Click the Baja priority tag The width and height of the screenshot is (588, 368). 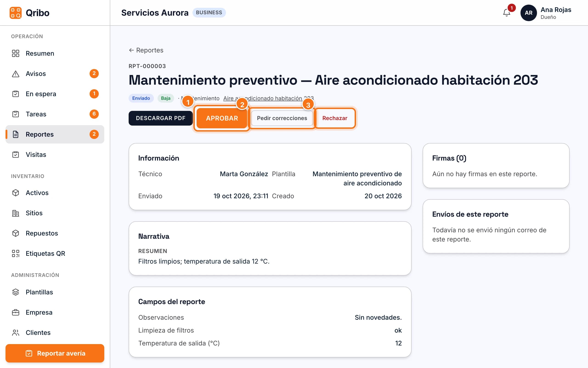click(165, 98)
